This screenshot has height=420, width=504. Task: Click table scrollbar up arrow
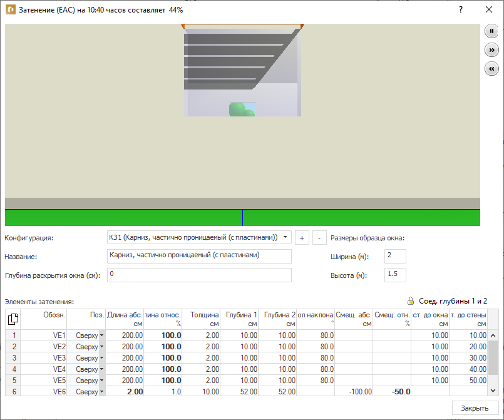[493, 335]
